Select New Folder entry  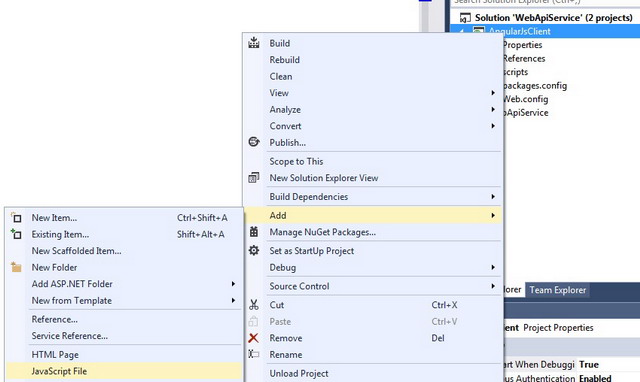124,267
